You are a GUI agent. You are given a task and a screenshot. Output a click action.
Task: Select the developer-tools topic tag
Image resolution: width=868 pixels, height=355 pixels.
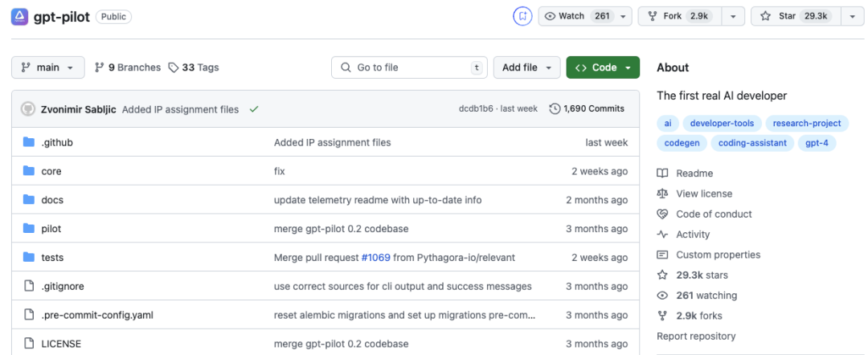[723, 124]
